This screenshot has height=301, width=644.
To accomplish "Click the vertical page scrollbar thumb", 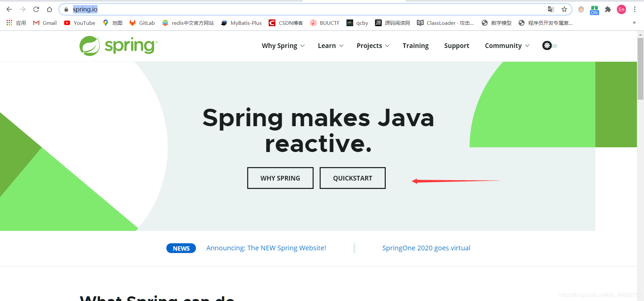I will [640, 68].
